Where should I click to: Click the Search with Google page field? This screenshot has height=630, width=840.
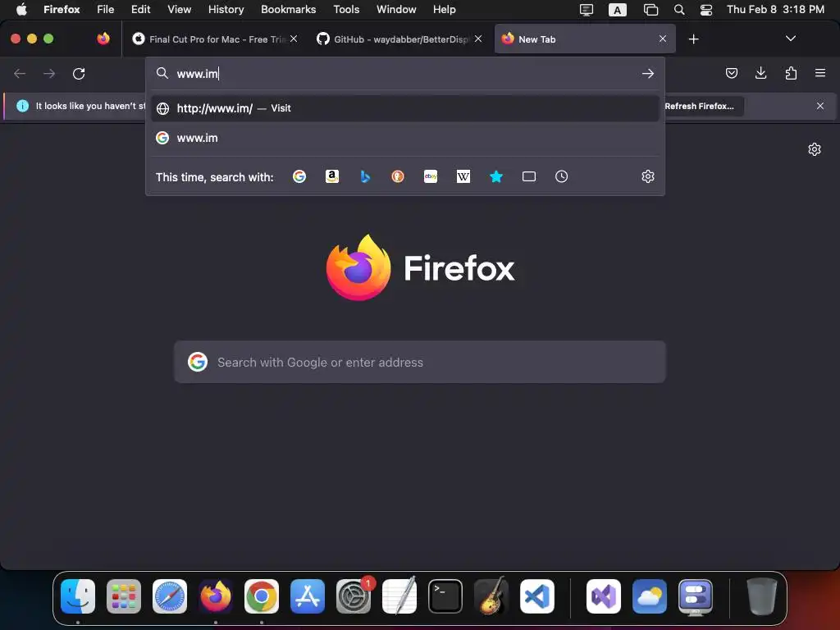click(420, 362)
